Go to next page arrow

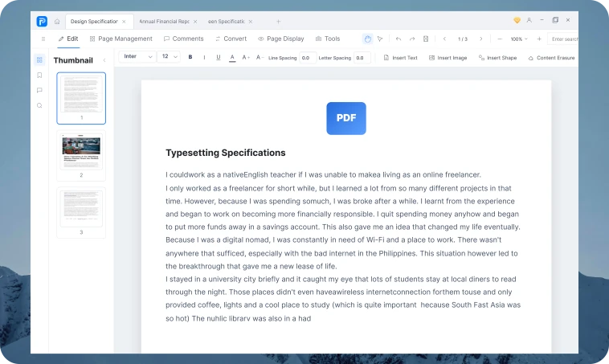[x=480, y=39]
